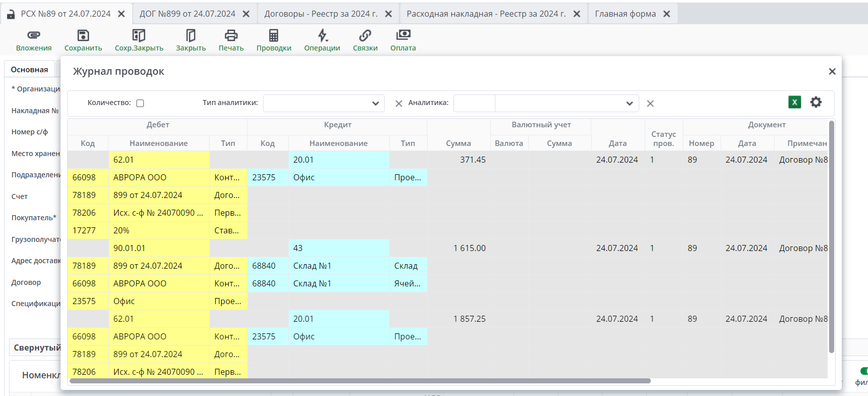Switch to Договоры - Реестр за 2024 tab

[x=321, y=14]
